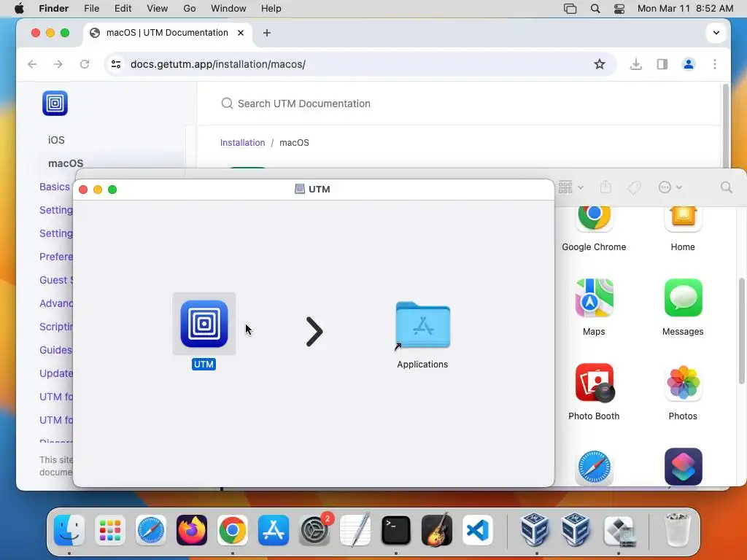Open the Go menu
The height and width of the screenshot is (560, 747).
click(x=190, y=9)
